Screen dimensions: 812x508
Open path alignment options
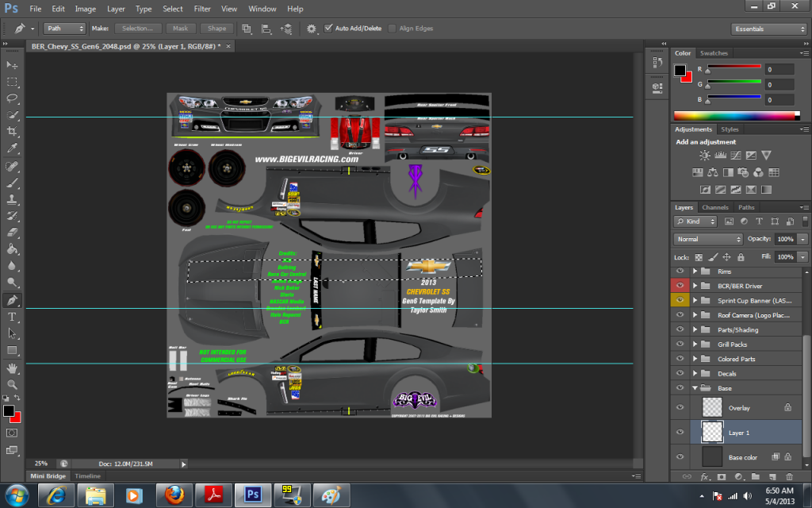tap(266, 29)
